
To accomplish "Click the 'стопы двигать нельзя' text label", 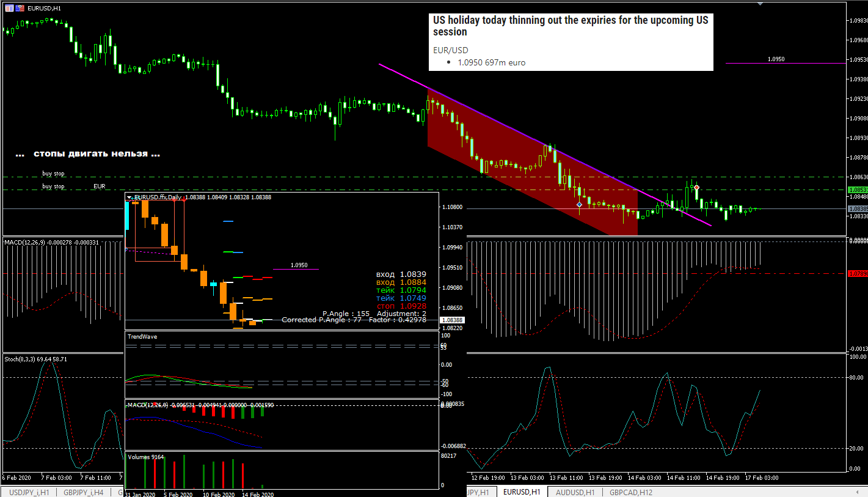I will [x=87, y=154].
